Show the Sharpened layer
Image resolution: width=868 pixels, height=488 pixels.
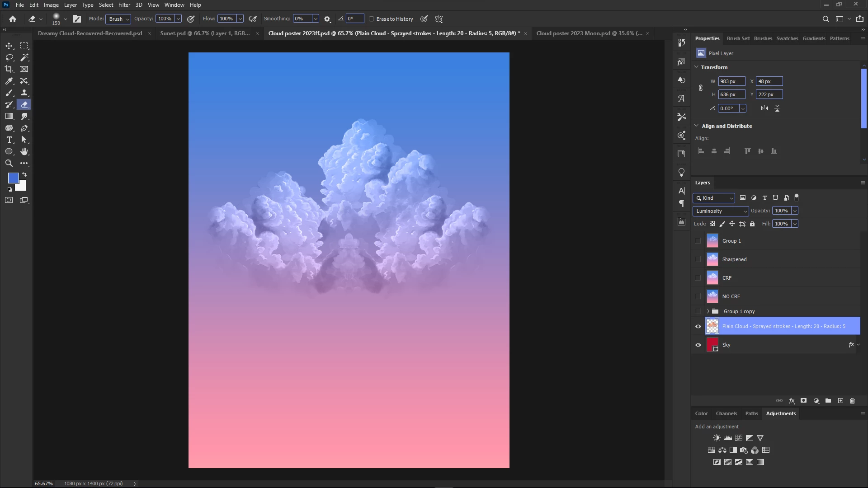coord(698,259)
